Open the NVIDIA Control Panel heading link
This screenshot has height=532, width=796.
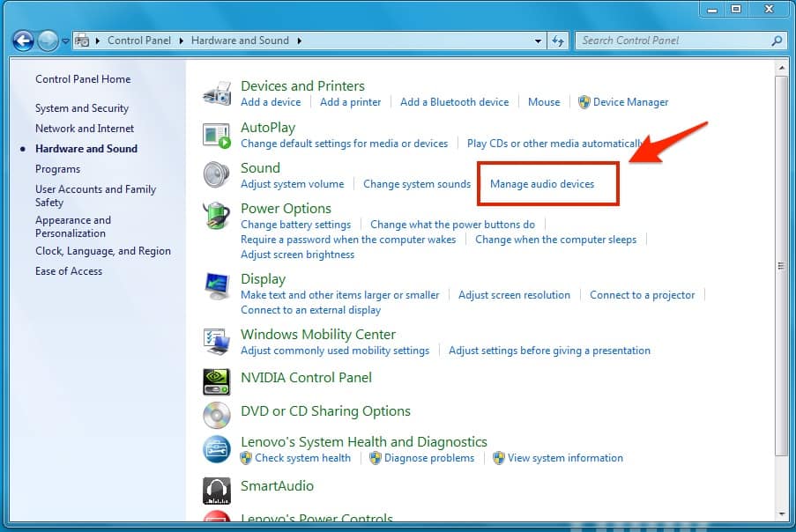[x=306, y=377]
